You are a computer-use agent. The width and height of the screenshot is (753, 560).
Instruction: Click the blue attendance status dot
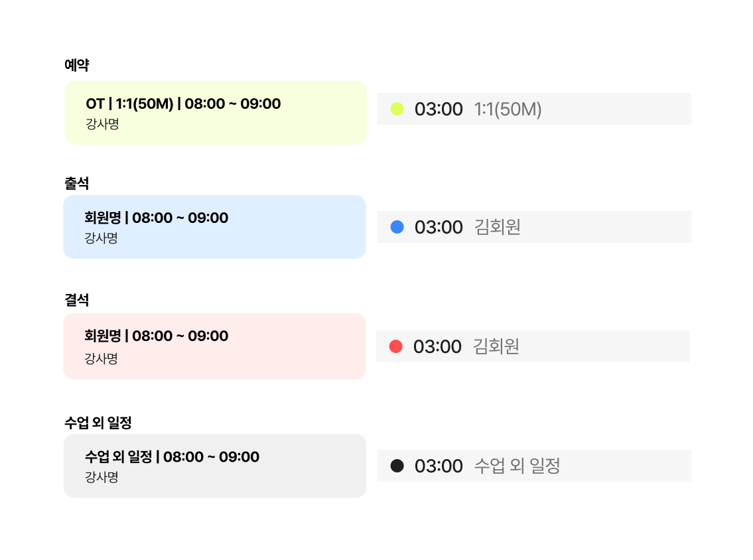point(397,227)
